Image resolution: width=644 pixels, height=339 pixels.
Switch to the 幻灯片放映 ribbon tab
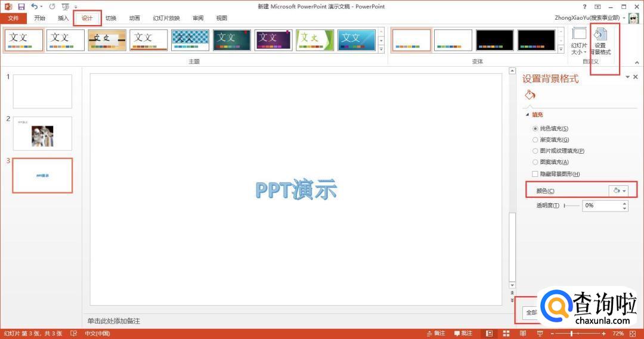point(166,18)
